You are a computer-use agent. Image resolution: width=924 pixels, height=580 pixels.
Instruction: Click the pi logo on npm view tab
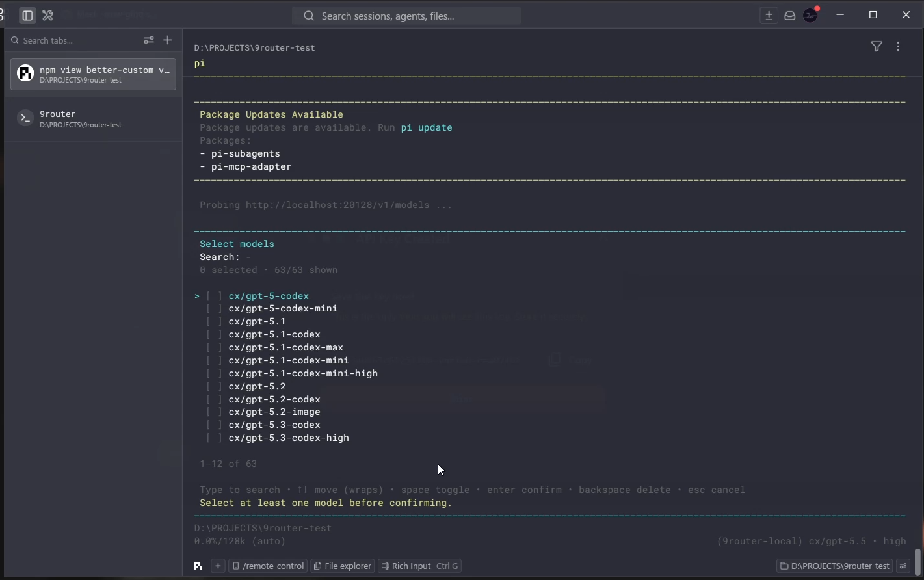(25, 73)
